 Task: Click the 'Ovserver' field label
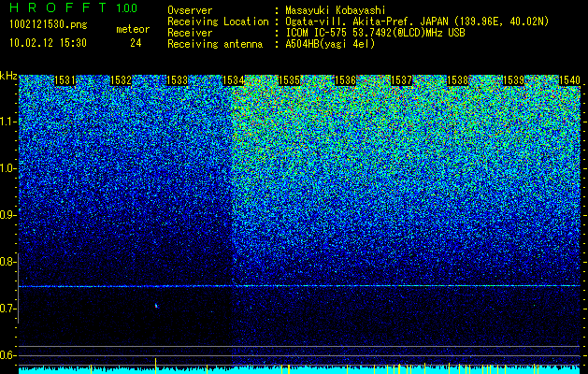pos(190,10)
